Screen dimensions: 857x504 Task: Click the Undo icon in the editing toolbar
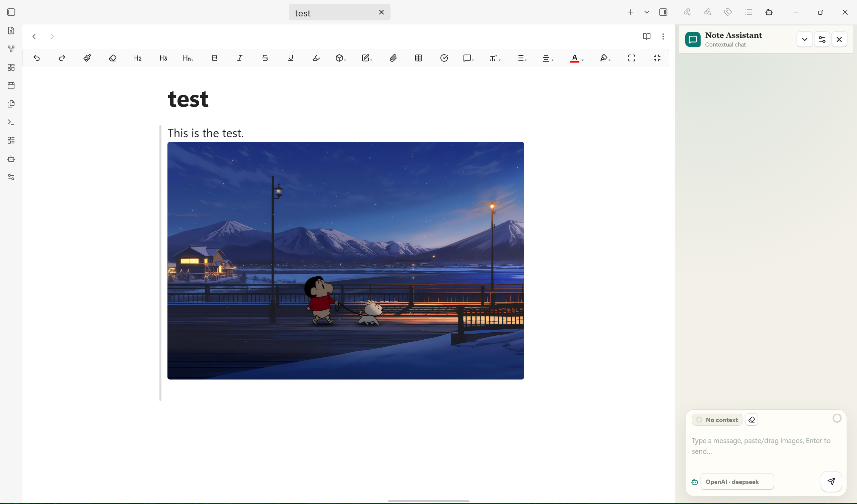point(37,58)
